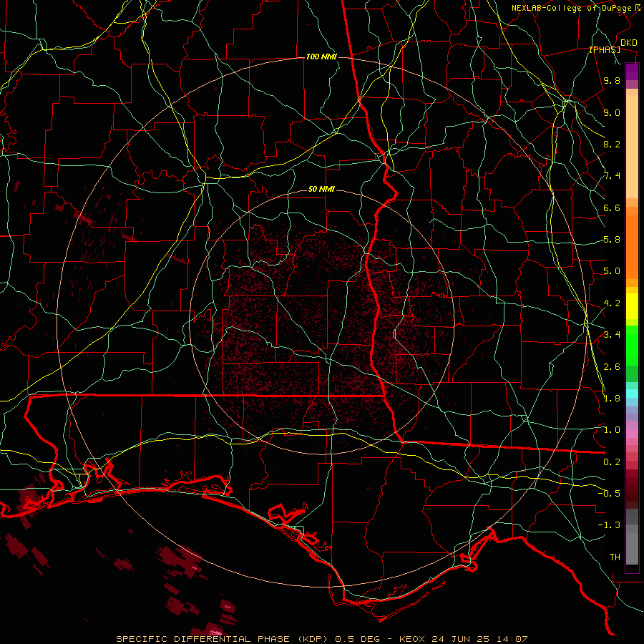Click the 100 NMI range ring label
The image size is (644, 644).
tap(321, 57)
